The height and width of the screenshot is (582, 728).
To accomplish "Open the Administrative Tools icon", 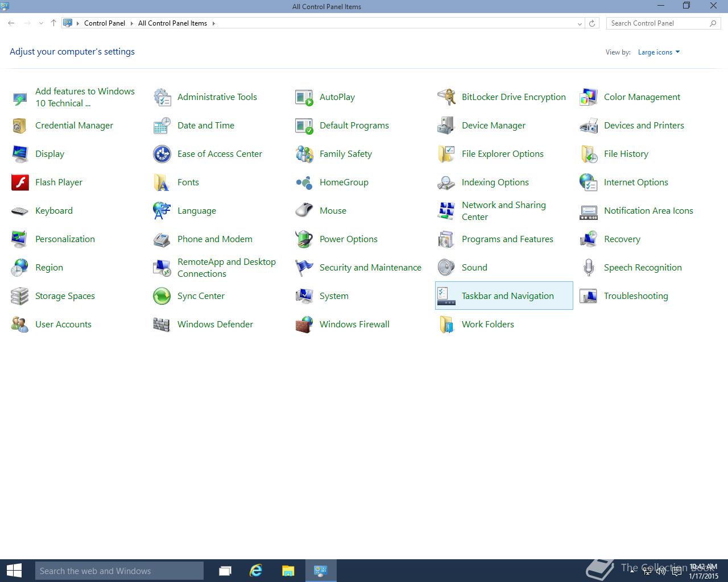I will tap(162, 97).
